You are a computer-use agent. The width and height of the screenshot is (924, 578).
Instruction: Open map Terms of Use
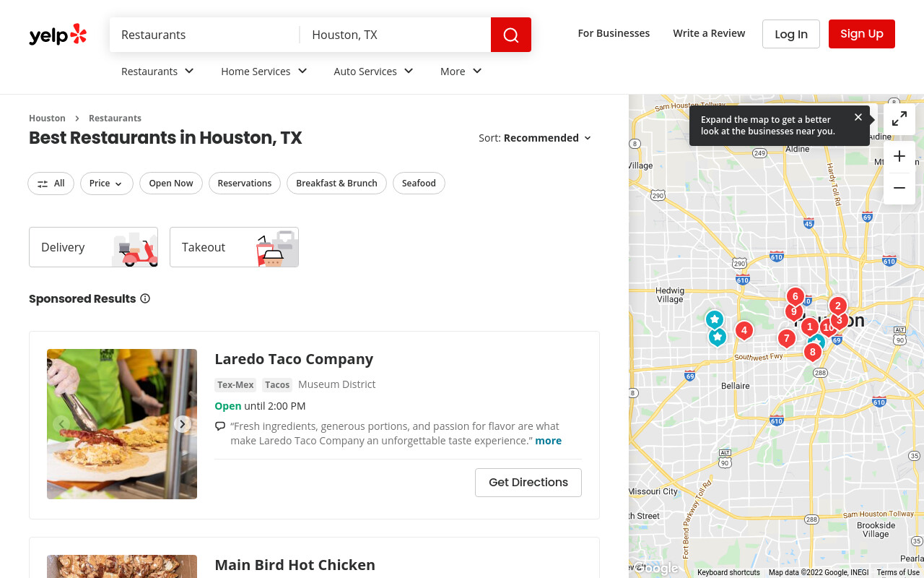pyautogui.click(x=898, y=572)
